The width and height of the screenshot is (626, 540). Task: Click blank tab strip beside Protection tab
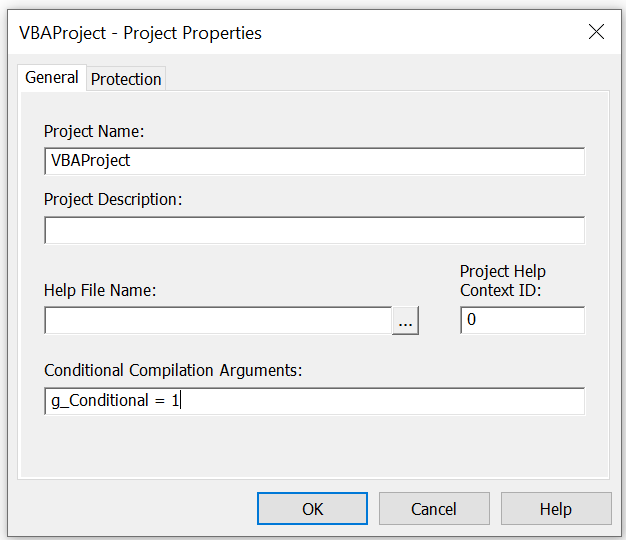387,78
